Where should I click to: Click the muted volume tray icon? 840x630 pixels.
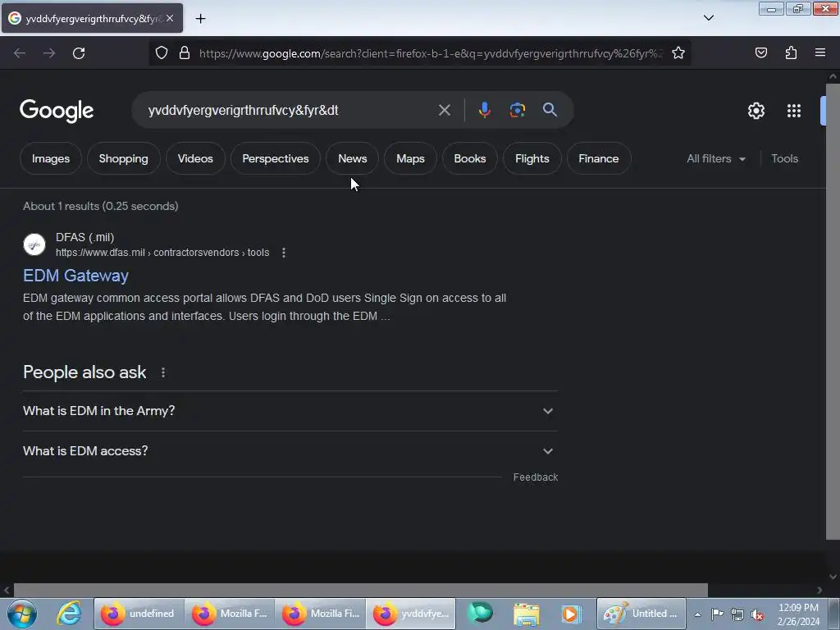[x=757, y=614]
